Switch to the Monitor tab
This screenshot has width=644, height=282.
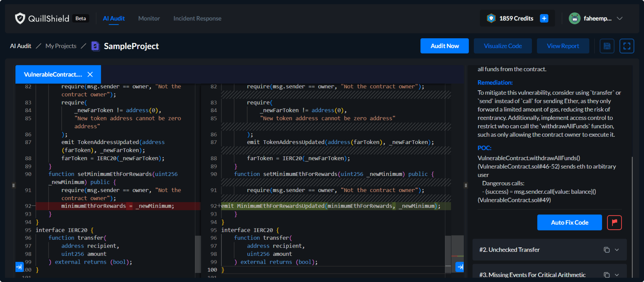[149, 19]
